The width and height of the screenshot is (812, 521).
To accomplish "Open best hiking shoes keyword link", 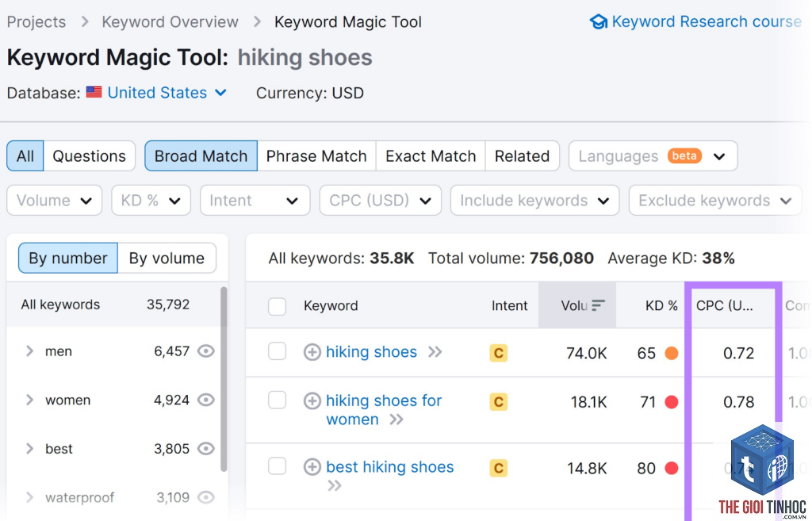I will pyautogui.click(x=390, y=467).
